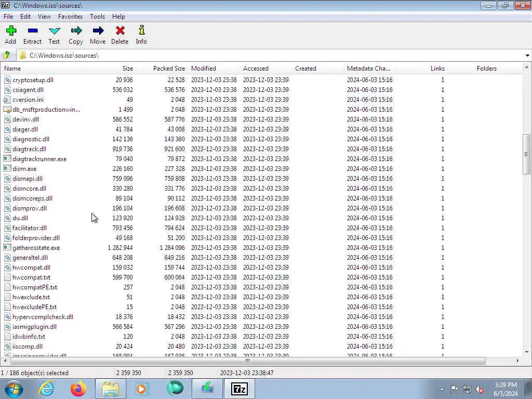Click the horizontal scrollbar thumb
The width and height of the screenshot is (532, 399).
click(x=248, y=361)
